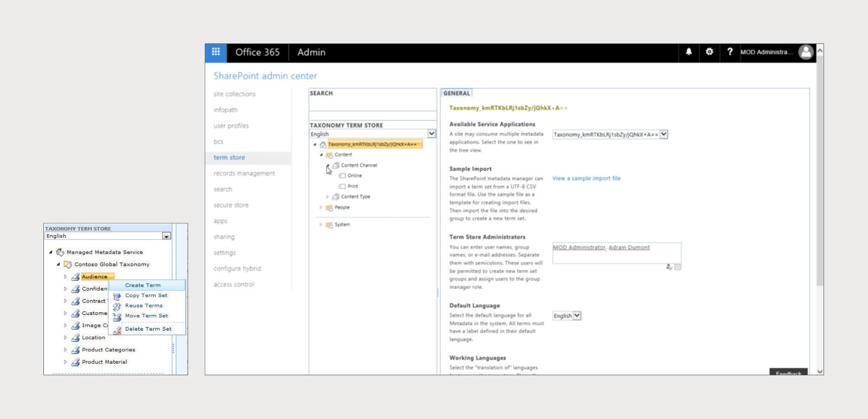The width and height of the screenshot is (868, 419).
Task: Open the MOD Administrator profile picture
Action: (806, 52)
